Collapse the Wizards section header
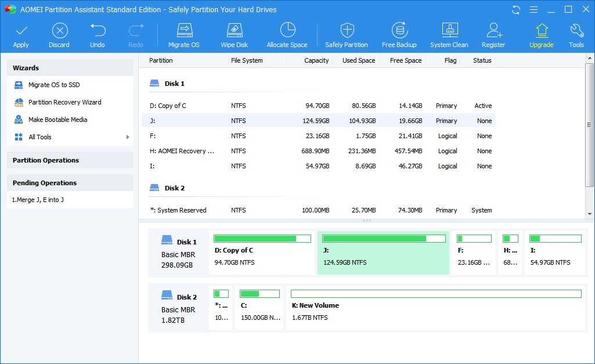 (70, 68)
